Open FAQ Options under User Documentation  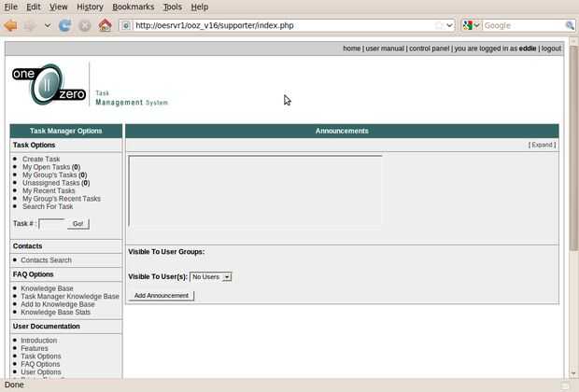(40, 364)
